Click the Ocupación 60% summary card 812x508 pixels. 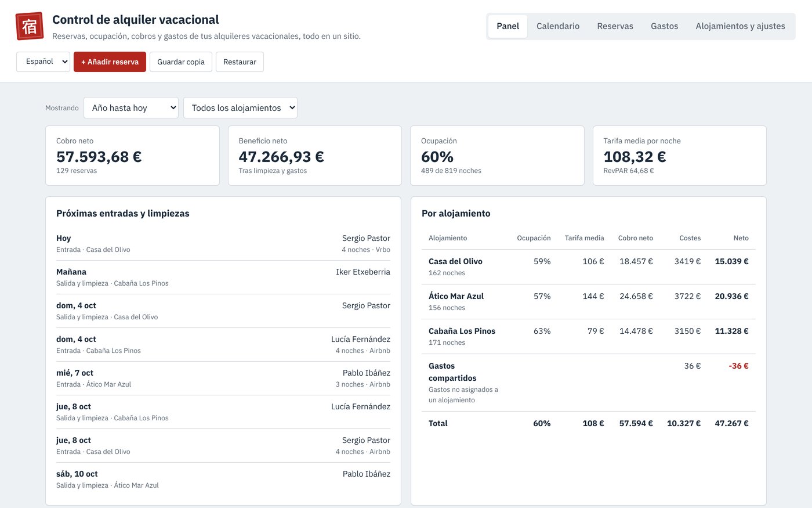(x=497, y=156)
